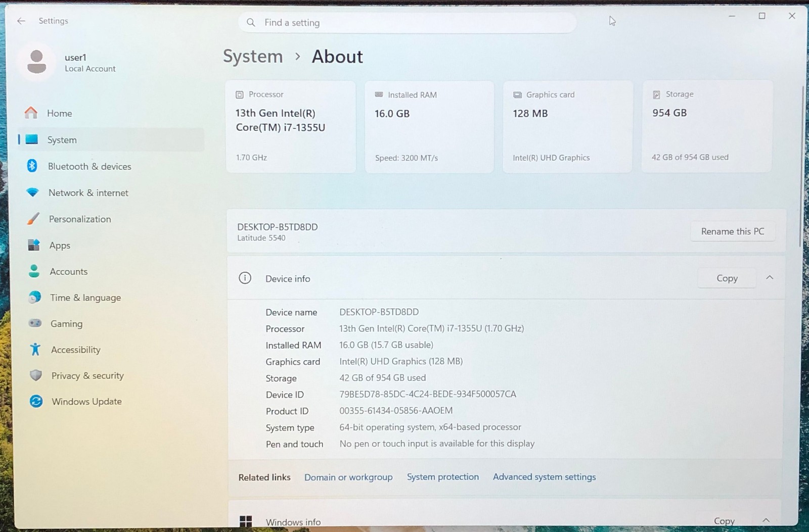809x532 pixels.
Task: Click the Gaming controller icon
Action: (x=35, y=323)
